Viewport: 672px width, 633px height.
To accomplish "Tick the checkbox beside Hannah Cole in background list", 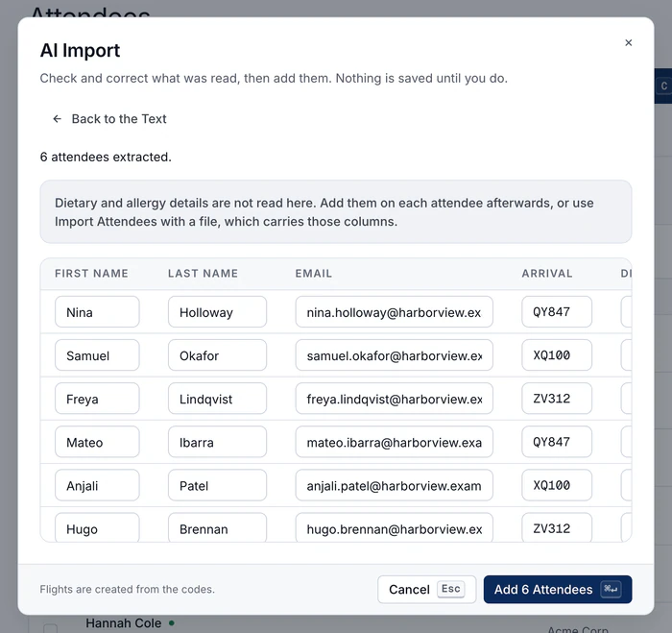I will pos(50,629).
